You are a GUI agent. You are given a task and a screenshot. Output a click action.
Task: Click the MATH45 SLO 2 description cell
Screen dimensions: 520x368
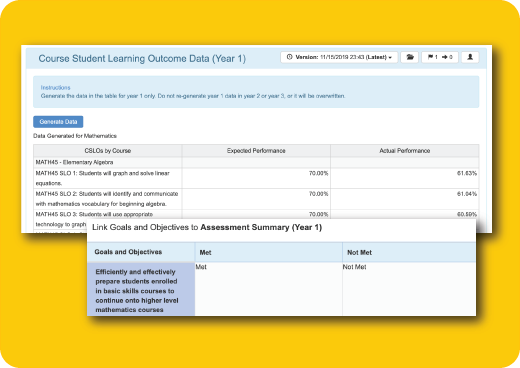coord(107,199)
